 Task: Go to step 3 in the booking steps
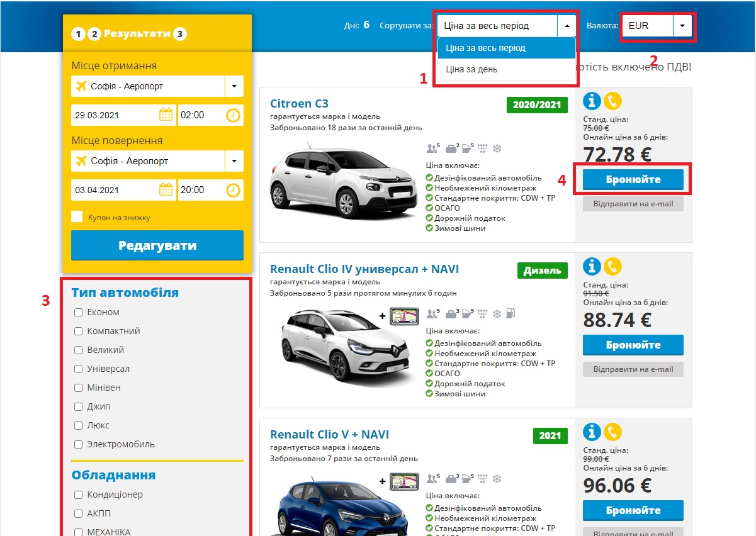(180, 34)
